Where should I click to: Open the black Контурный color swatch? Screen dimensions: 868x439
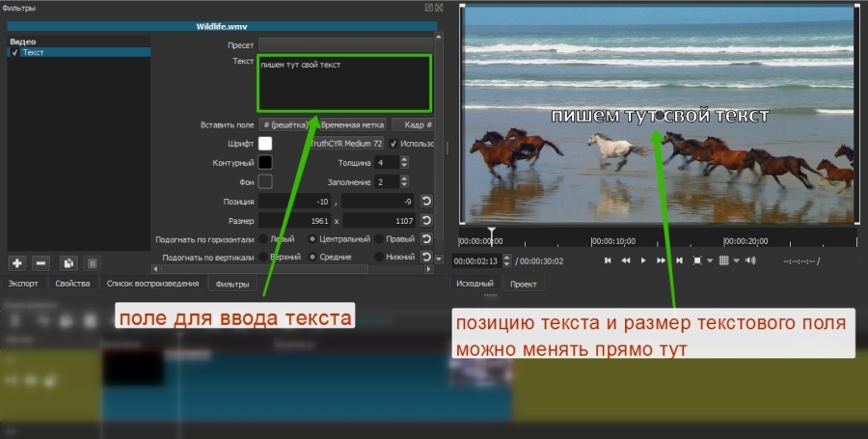[265, 162]
